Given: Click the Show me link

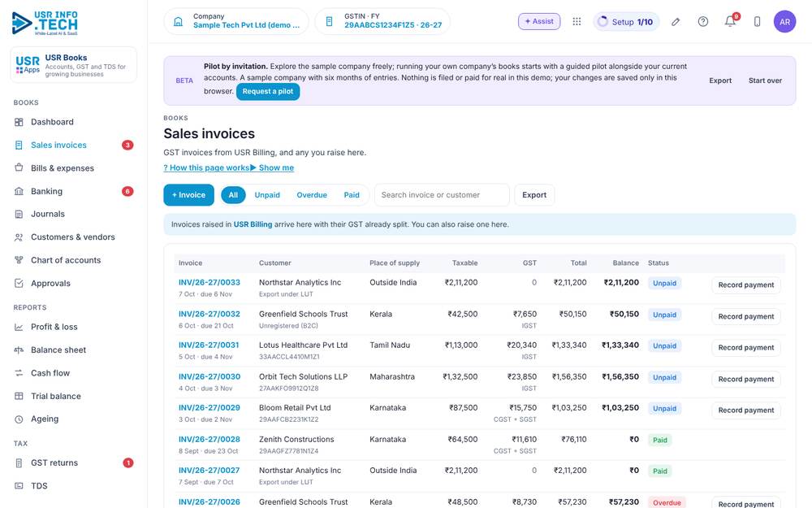Looking at the screenshot, I should tap(272, 167).
